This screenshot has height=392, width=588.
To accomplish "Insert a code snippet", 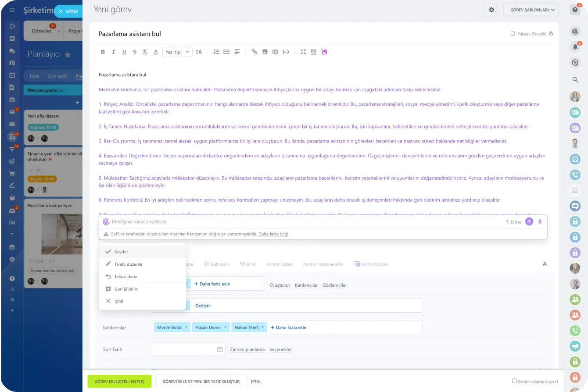I will point(286,51).
